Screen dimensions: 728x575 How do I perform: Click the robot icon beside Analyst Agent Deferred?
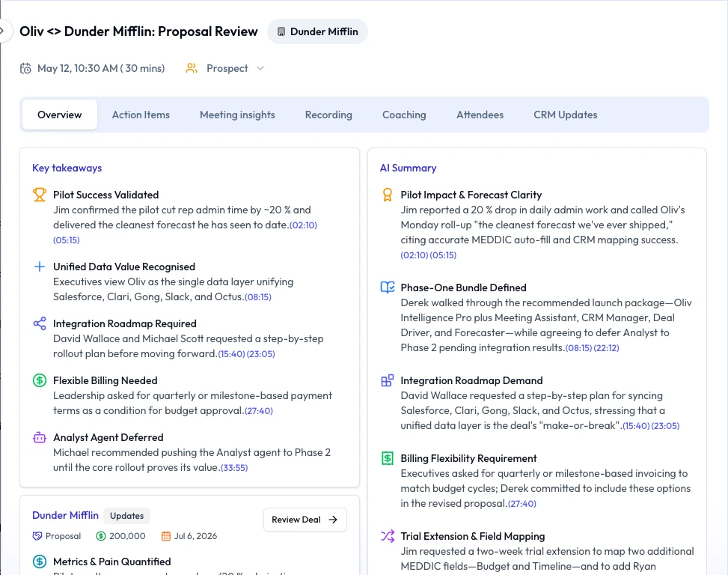40,437
